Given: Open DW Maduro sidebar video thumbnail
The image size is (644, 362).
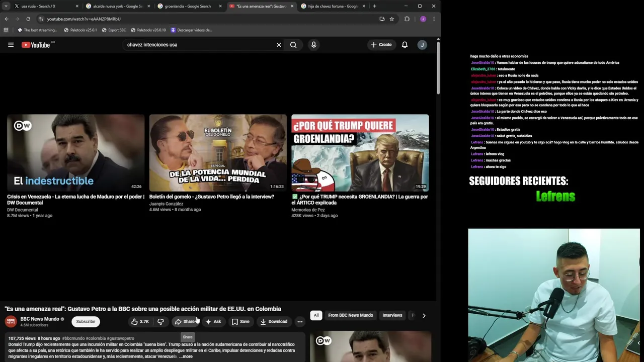Looking at the screenshot, I should (x=371, y=346).
